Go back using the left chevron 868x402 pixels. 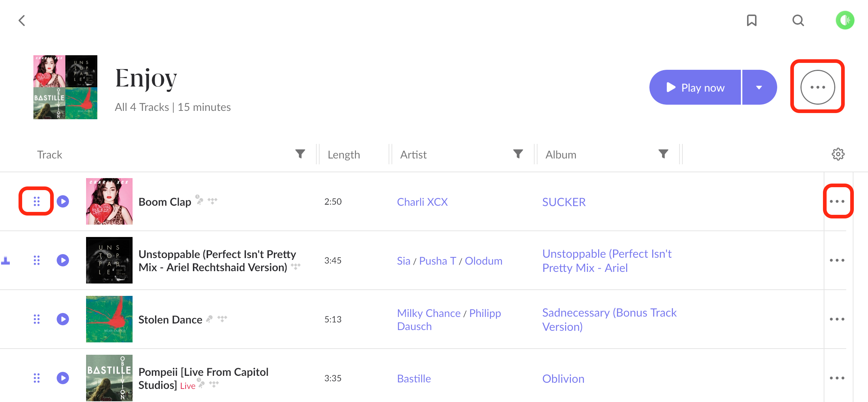tap(22, 20)
